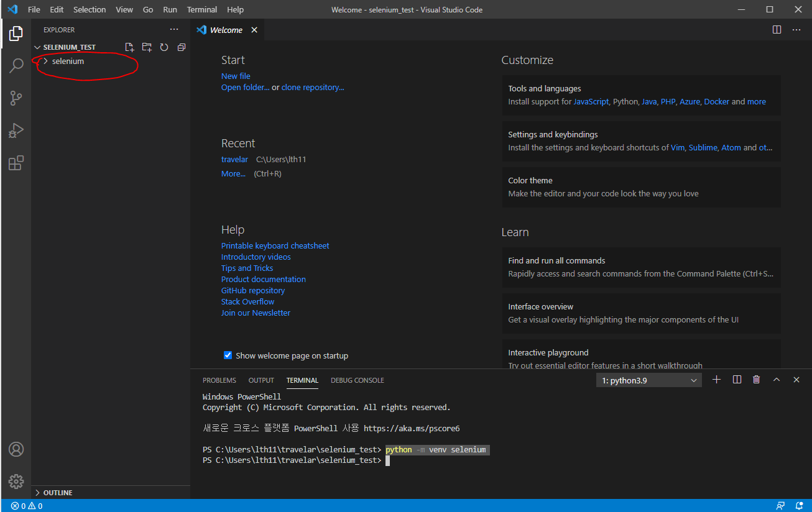The width and height of the screenshot is (812, 512).
Task: Click the New Folder icon in Explorer
Action: (147, 47)
